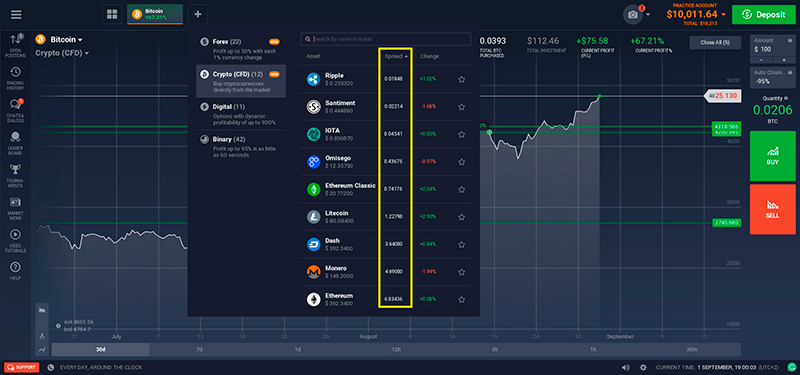Favorite Ethereum Classic with its star
Image resolution: width=800 pixels, height=375 pixels.
(461, 189)
